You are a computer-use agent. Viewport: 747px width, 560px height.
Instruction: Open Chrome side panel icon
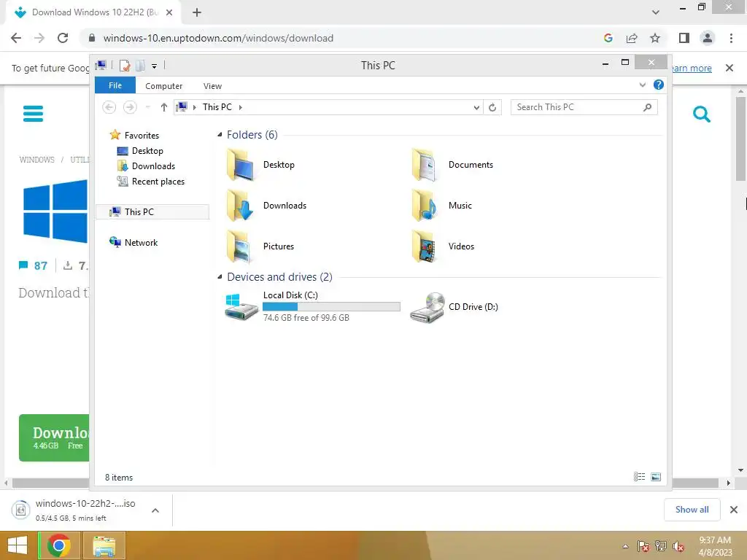tap(684, 38)
